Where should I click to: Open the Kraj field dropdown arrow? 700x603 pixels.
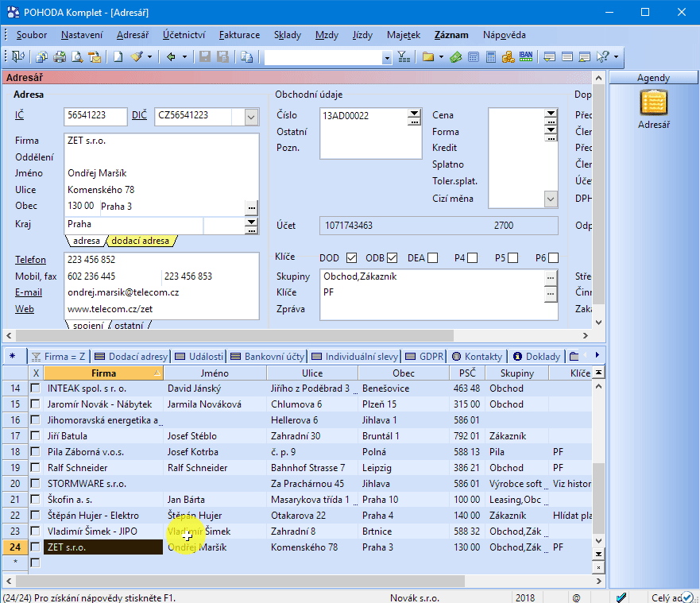(x=251, y=222)
